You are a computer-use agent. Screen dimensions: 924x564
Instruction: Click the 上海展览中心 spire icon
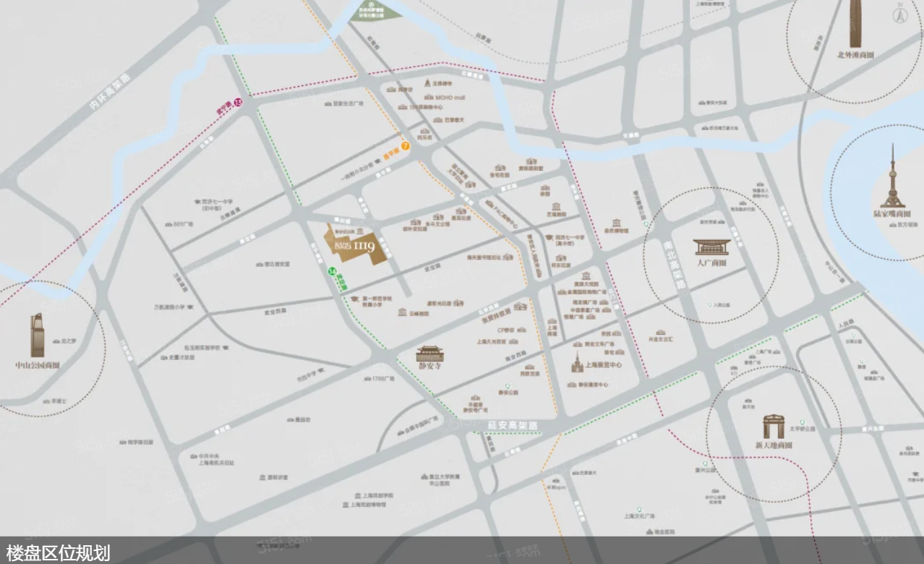577,362
